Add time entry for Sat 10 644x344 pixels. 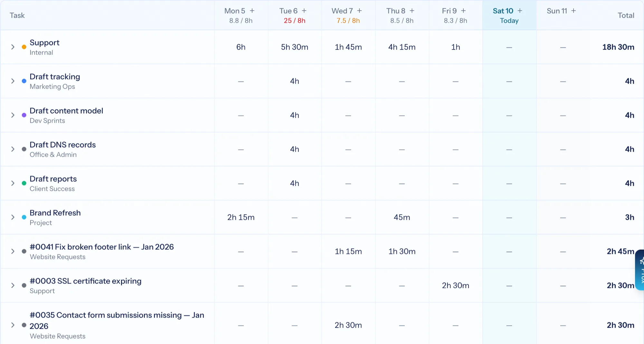click(520, 11)
